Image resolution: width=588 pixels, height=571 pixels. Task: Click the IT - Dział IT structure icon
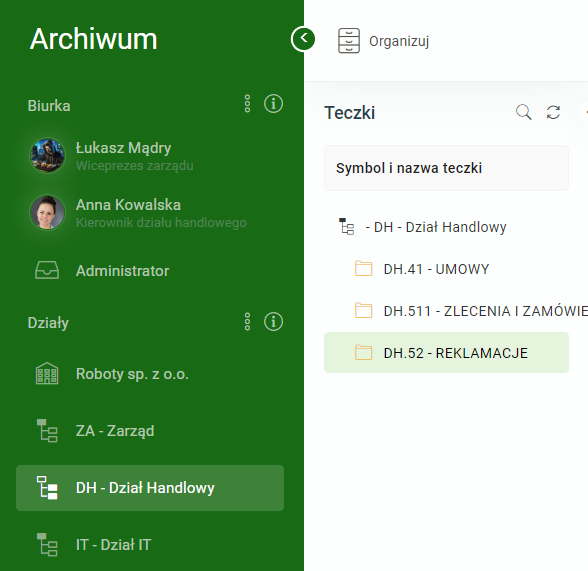coord(47,545)
